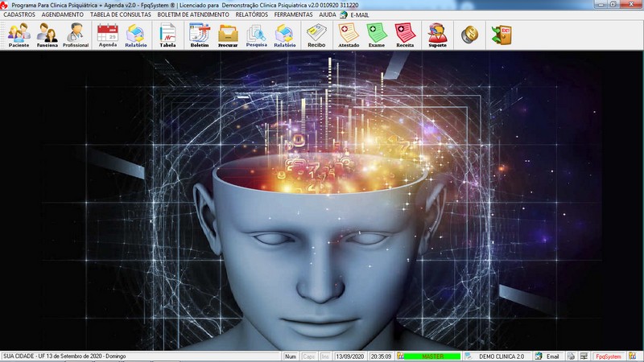This screenshot has width=644, height=362.
Task: Open the Relatório icon next to Pesquisa
Action: click(285, 35)
